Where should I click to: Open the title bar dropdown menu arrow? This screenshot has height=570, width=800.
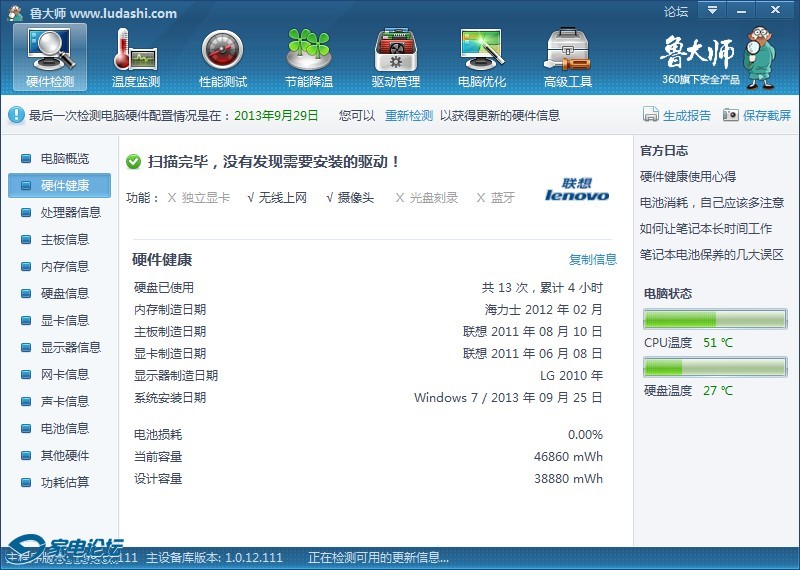[711, 10]
